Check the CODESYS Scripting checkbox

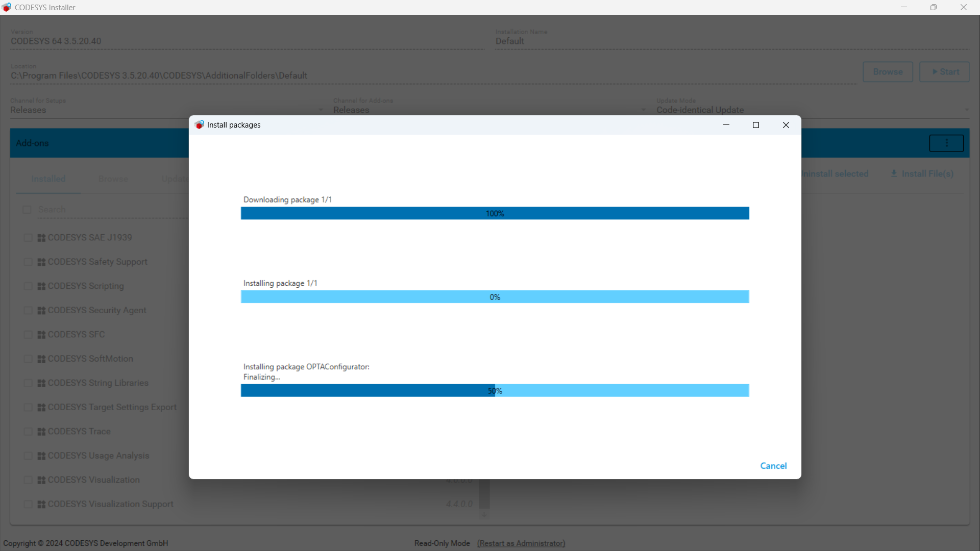pyautogui.click(x=28, y=286)
